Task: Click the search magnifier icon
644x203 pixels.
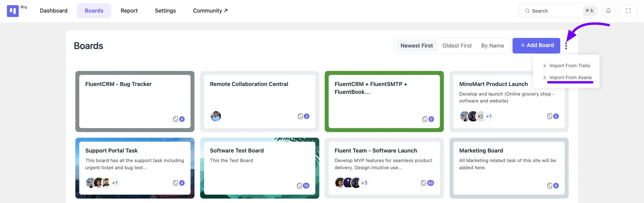Action: click(x=527, y=11)
